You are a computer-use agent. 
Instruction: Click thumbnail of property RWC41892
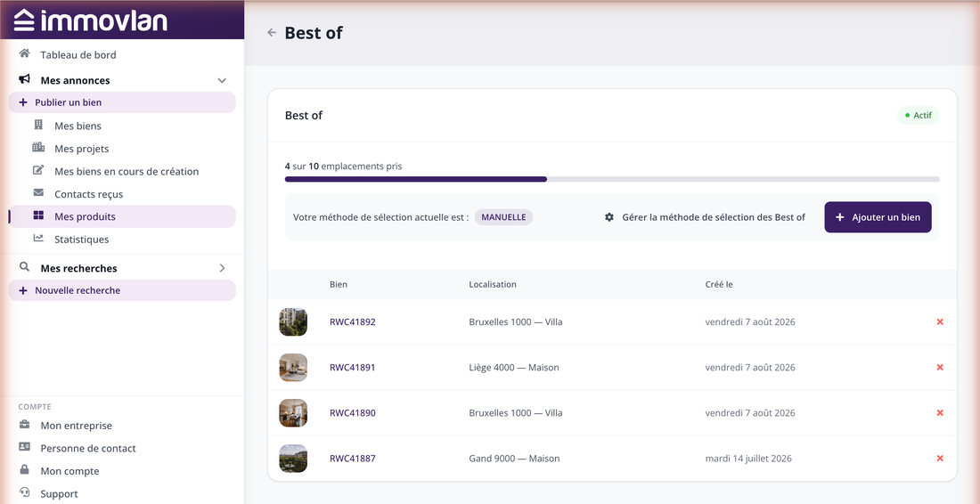pyautogui.click(x=293, y=322)
